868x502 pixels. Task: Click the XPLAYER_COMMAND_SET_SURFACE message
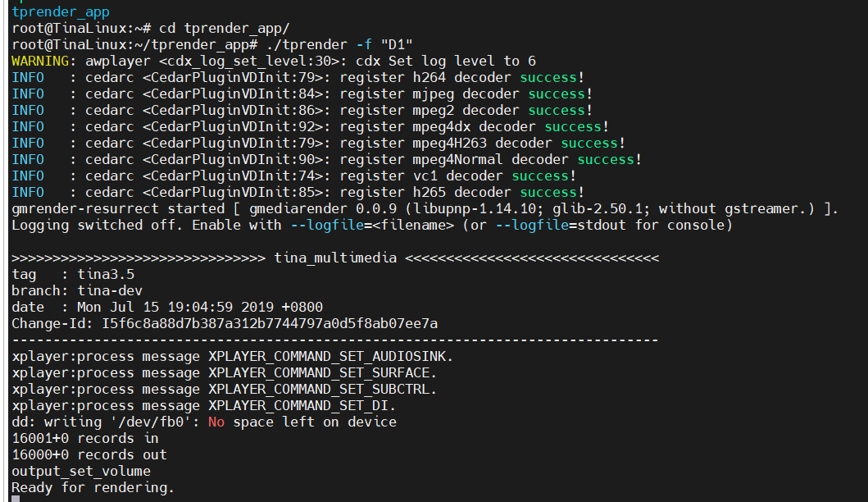coord(322,373)
